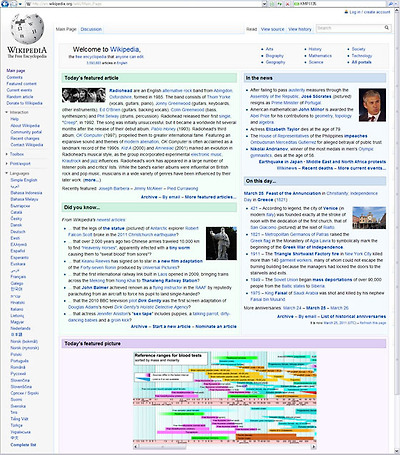The image size is (400, 455).
Task: Click the red Stop button in browser toolbar
Action: click(x=287, y=4)
